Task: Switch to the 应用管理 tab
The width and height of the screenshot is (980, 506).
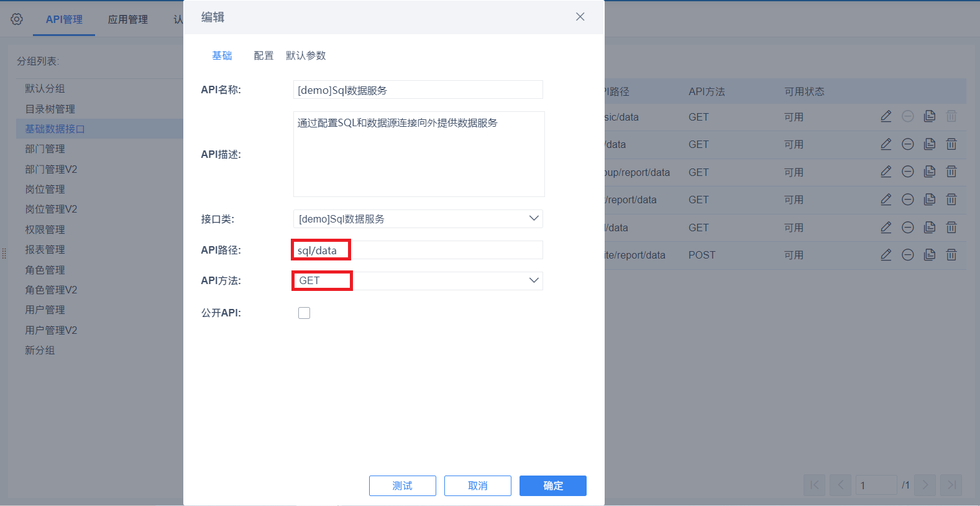Action: click(128, 19)
